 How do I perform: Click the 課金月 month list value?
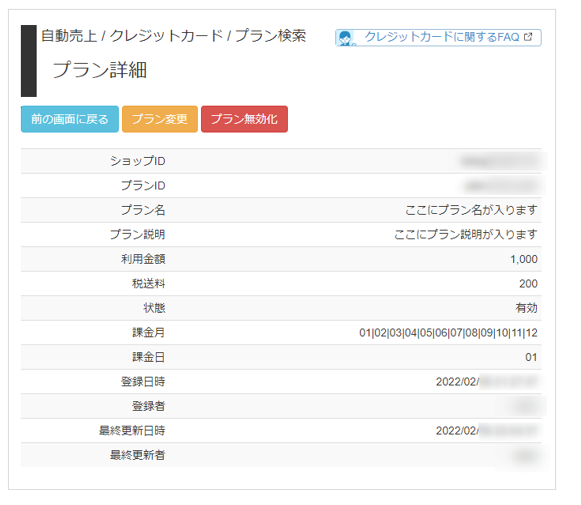coord(448,333)
